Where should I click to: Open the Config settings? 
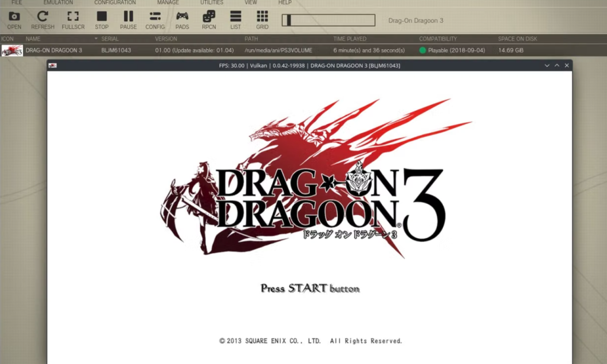[155, 20]
